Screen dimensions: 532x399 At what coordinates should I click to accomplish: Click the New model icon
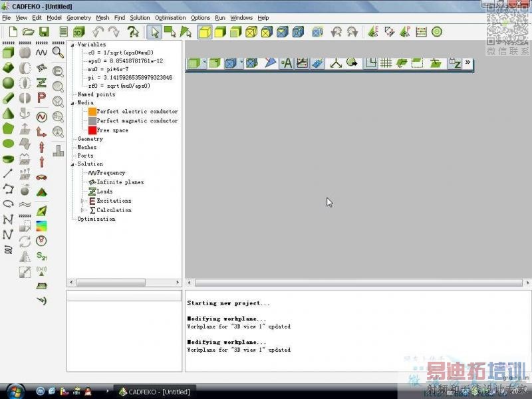click(x=13, y=32)
